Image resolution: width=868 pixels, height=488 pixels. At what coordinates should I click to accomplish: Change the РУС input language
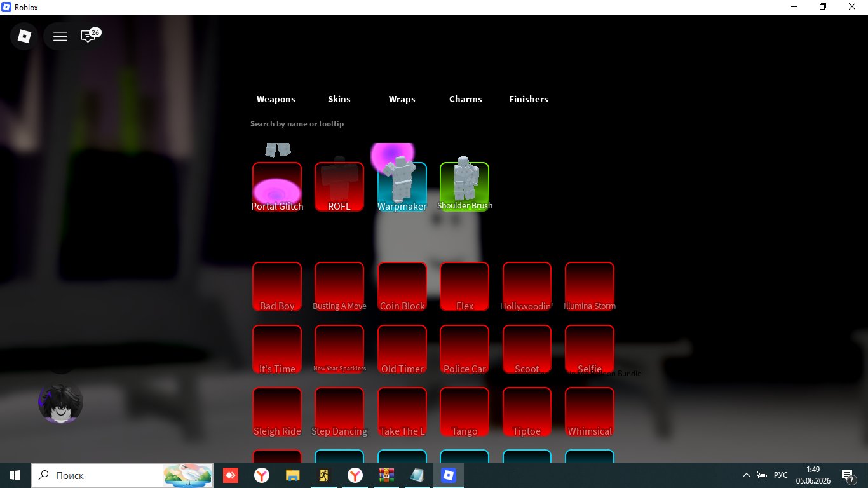pyautogui.click(x=781, y=475)
